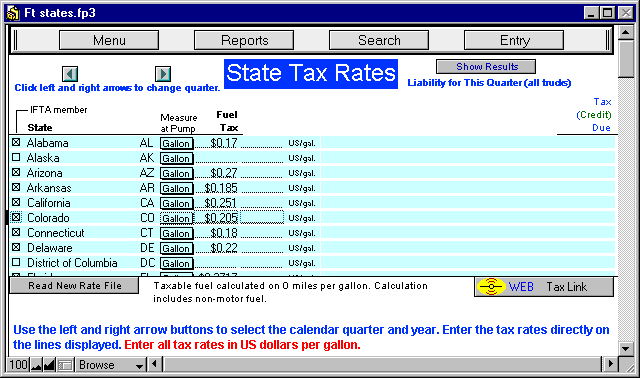
Task: Open the WEB Tax Link button
Action: tap(544, 287)
